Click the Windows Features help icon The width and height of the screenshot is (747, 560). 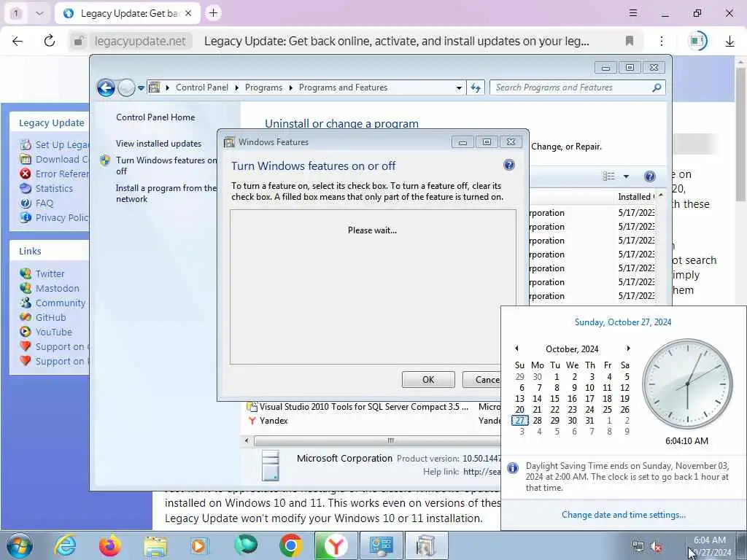coord(508,165)
